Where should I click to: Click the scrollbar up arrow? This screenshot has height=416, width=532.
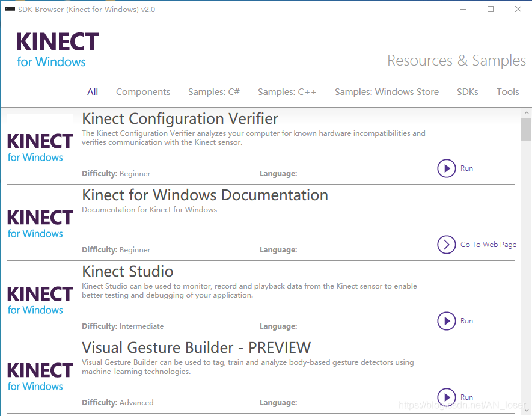pos(527,112)
